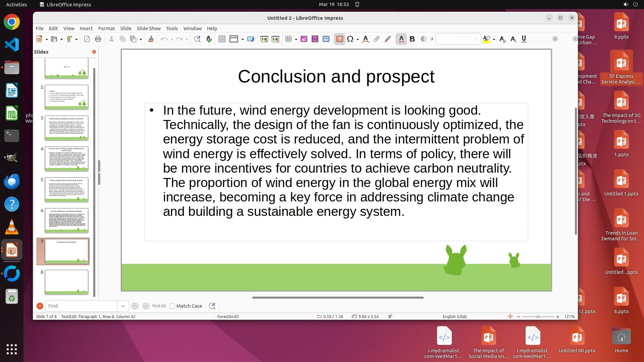Click Clone Formatting paintbrush icon

(x=151, y=39)
